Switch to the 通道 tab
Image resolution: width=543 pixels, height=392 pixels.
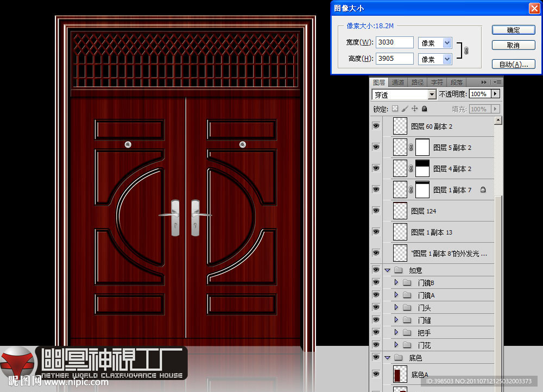pyautogui.click(x=398, y=83)
